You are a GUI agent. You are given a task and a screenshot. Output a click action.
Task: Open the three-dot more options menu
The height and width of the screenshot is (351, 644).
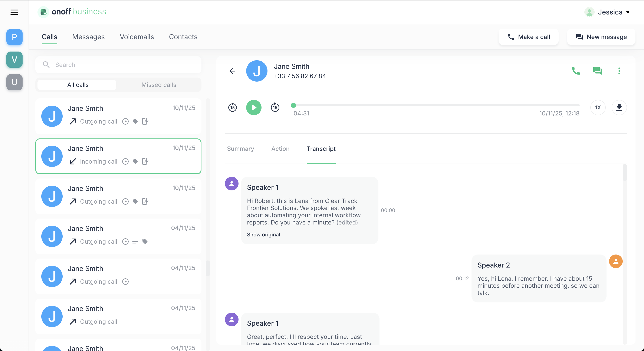619,71
